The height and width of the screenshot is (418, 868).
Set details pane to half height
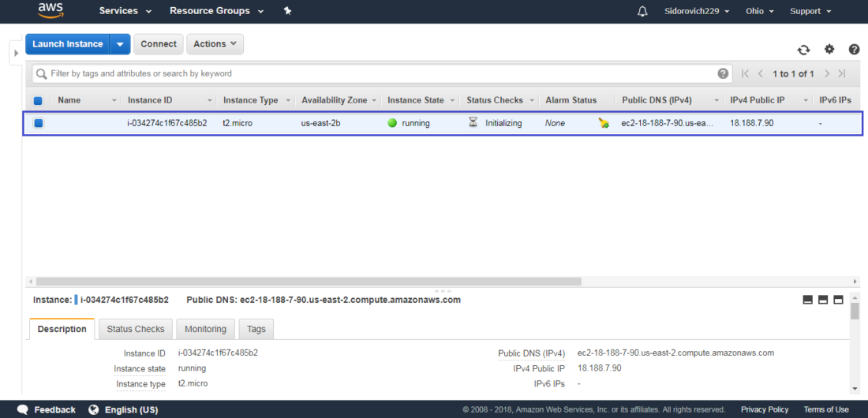click(822, 300)
